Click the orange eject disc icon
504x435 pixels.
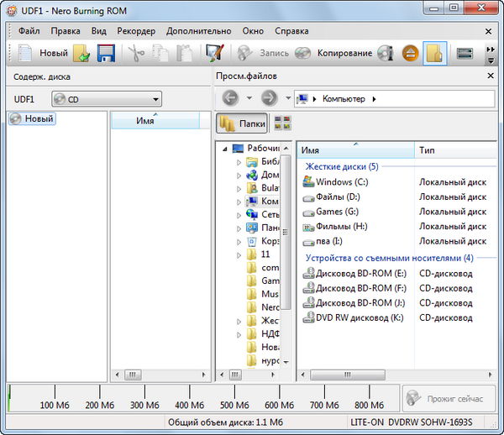tap(410, 54)
